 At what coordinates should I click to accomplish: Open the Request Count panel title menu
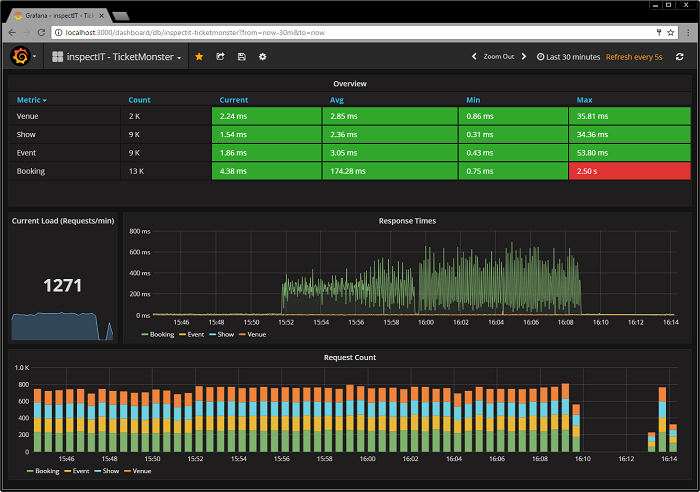350,357
